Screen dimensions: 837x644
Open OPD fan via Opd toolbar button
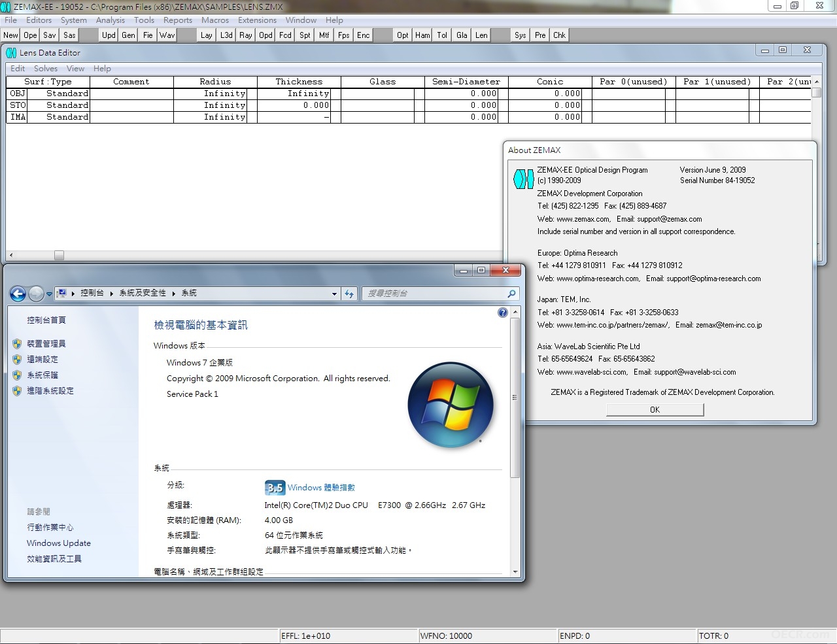265,35
